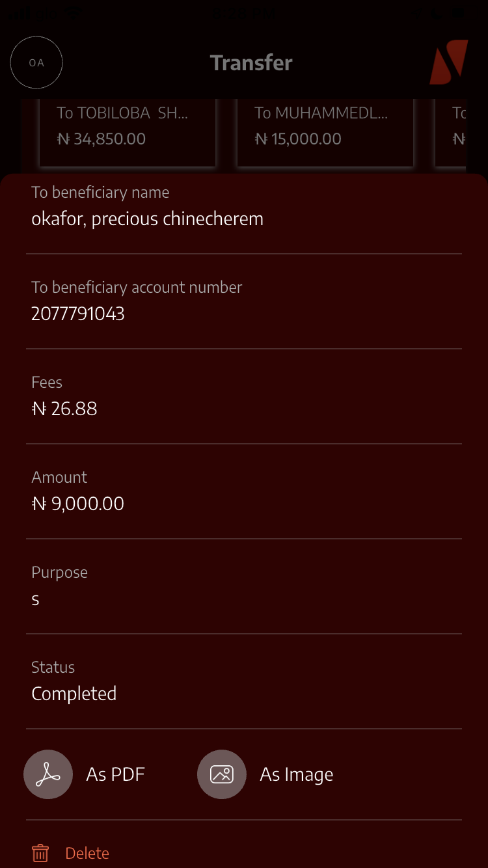
Task: Tap the Amount value ₦9,000.00
Action: point(78,504)
